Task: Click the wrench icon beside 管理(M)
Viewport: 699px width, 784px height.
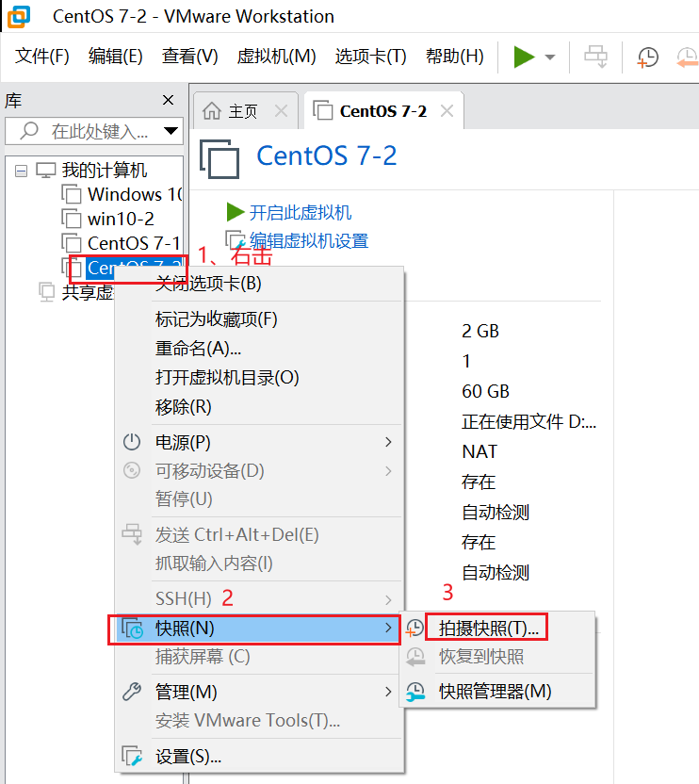Action: 132,692
